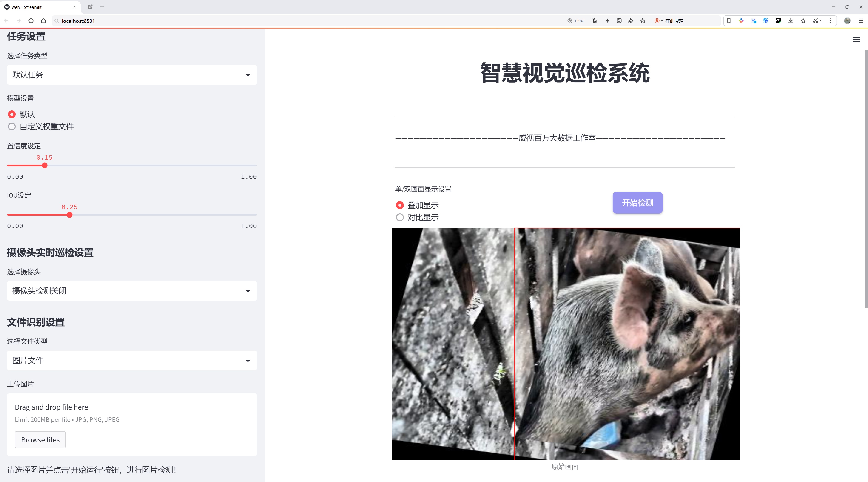
Task: Click the translate page icon in address bar
Action: pos(594,21)
